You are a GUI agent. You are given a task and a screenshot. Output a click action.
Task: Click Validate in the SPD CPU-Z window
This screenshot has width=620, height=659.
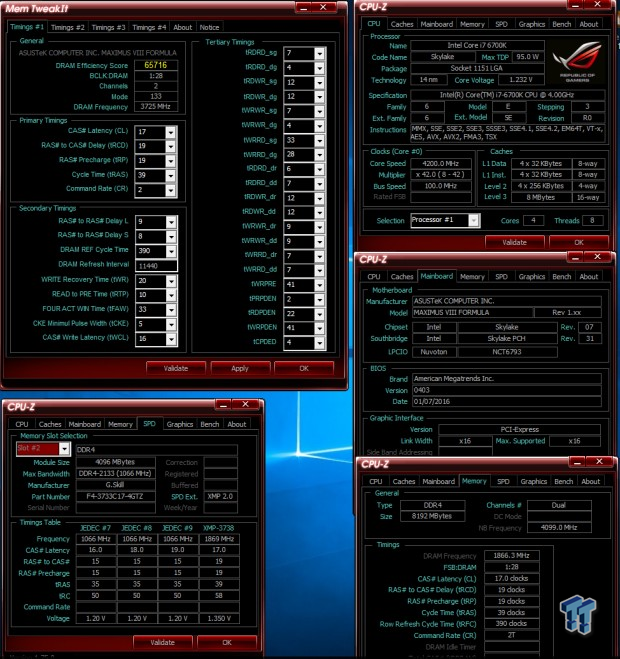(162, 643)
